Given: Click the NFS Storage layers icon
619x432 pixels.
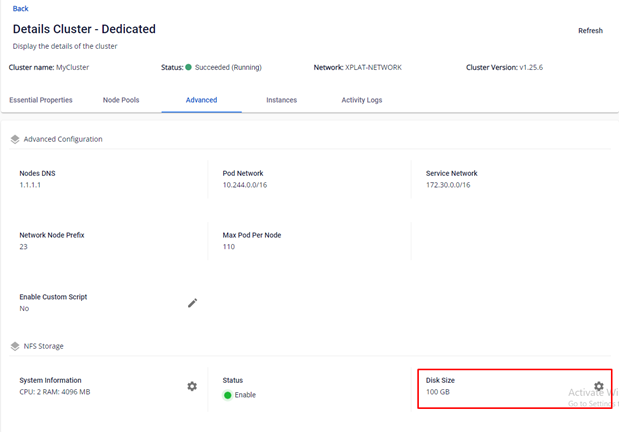Looking at the screenshot, I should click(15, 346).
